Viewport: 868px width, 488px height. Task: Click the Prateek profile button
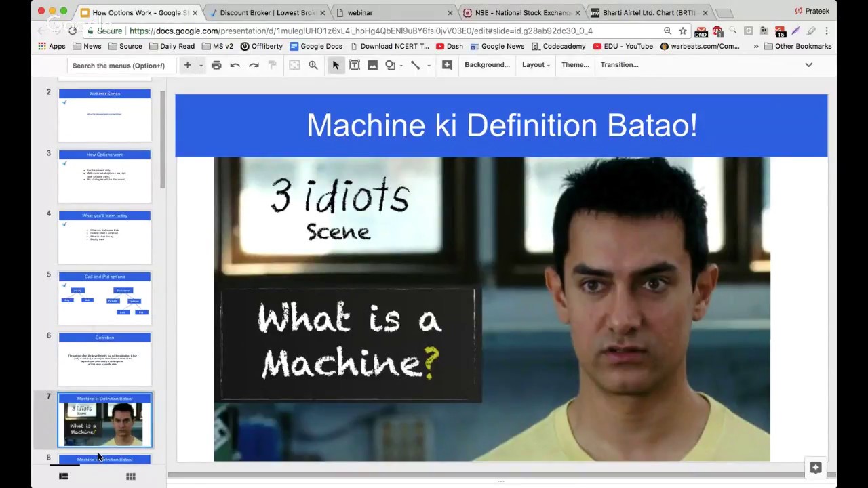click(812, 11)
